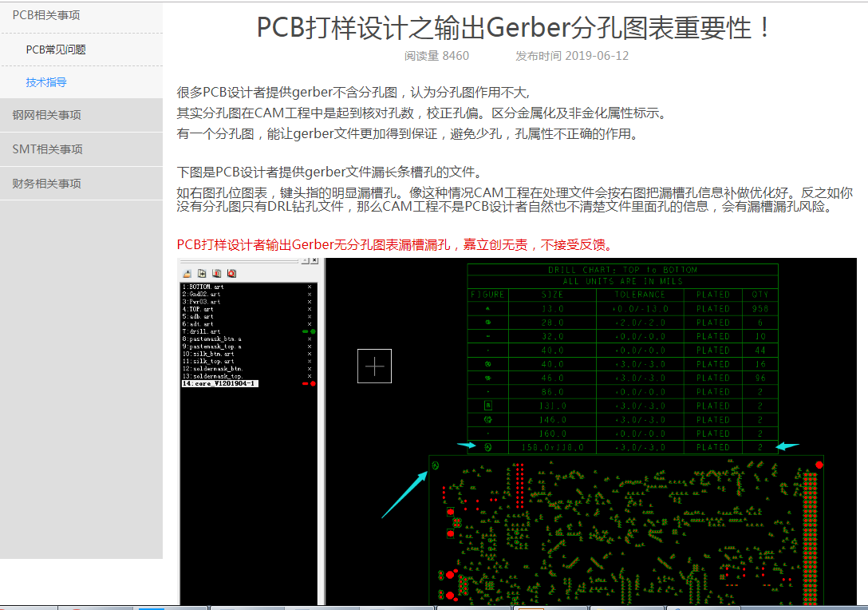Select layer 4:TOP.art in the list
The width and height of the screenshot is (868, 610).
(x=198, y=309)
